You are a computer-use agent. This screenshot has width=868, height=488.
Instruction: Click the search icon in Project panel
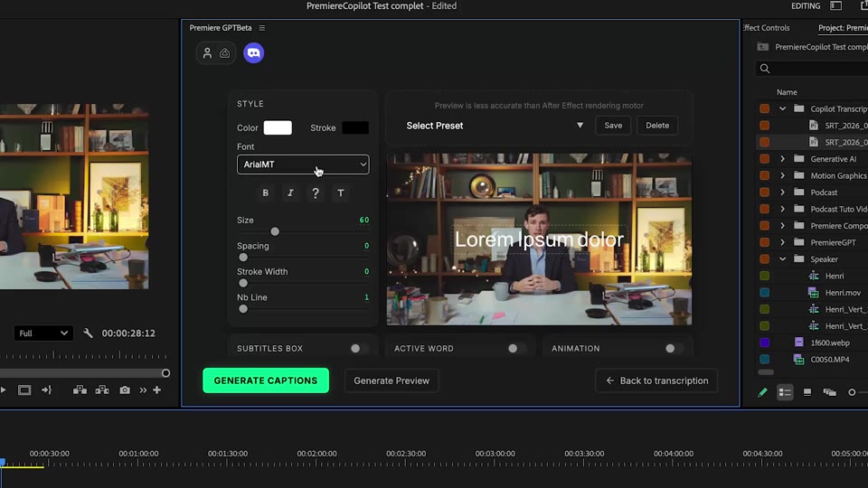765,69
